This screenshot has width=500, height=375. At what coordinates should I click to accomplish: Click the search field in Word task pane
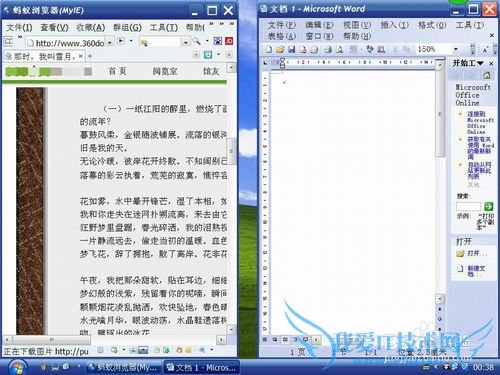point(468,206)
